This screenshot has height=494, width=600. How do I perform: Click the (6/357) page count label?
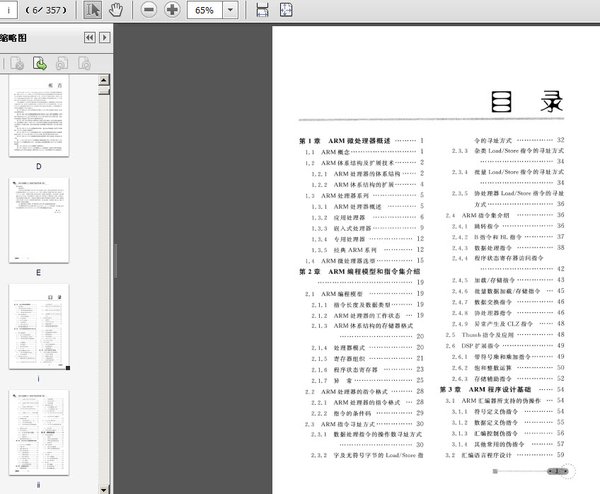[46, 10]
